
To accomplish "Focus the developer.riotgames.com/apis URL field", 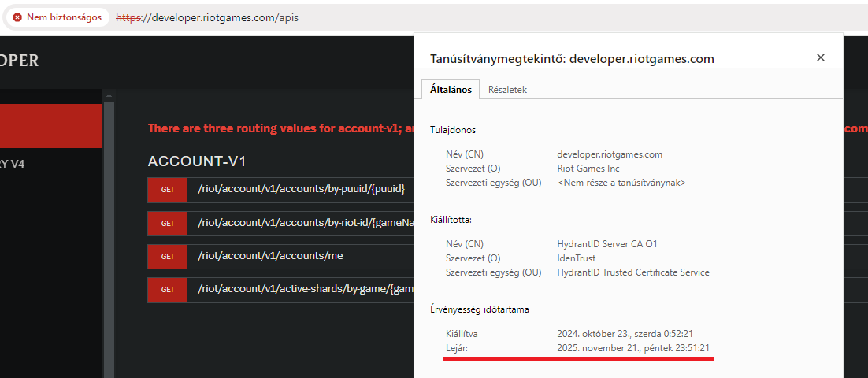I will click(x=208, y=17).
